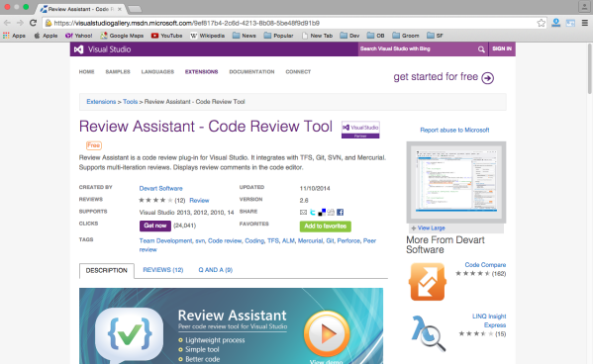593x364 pixels.
Task: Click the Perforce tag
Action: click(348, 240)
